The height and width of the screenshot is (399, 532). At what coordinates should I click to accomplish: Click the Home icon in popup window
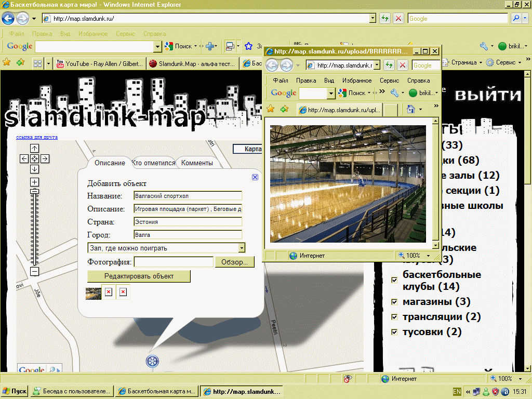[x=410, y=109]
